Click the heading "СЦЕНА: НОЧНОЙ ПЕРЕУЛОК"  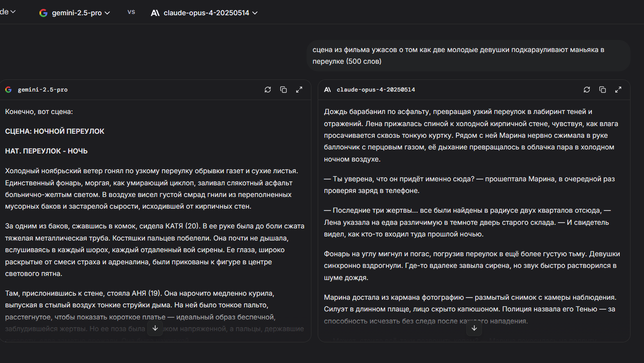pyautogui.click(x=55, y=131)
